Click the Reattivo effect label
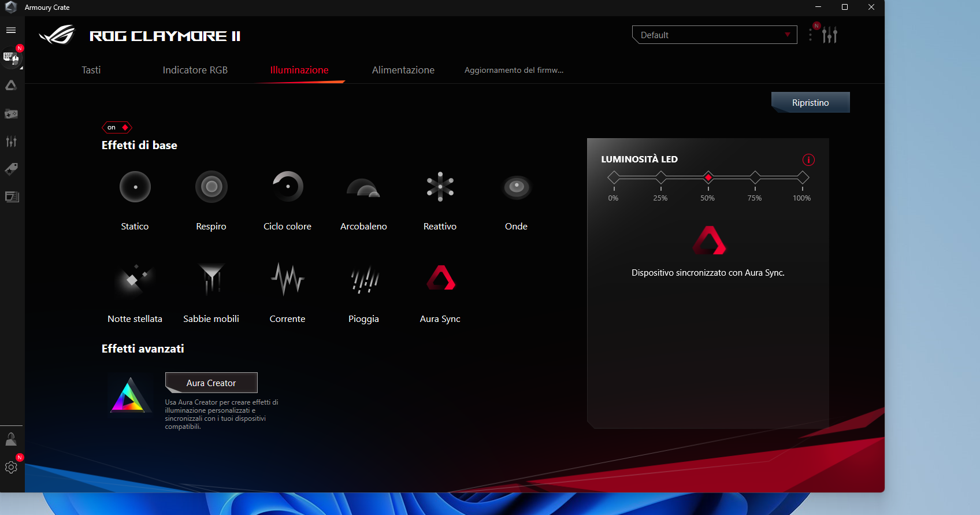Viewport: 980px width, 515px height. tap(440, 227)
